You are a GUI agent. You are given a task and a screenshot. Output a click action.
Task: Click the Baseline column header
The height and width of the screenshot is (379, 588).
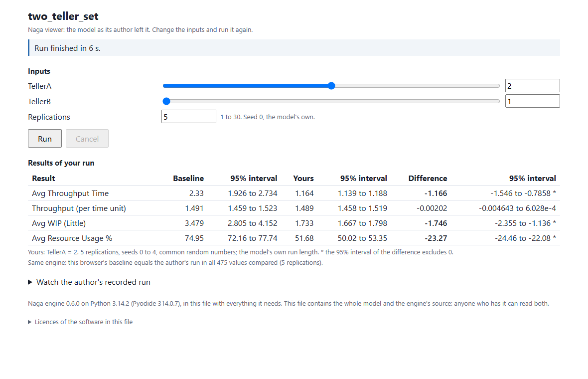[188, 178]
